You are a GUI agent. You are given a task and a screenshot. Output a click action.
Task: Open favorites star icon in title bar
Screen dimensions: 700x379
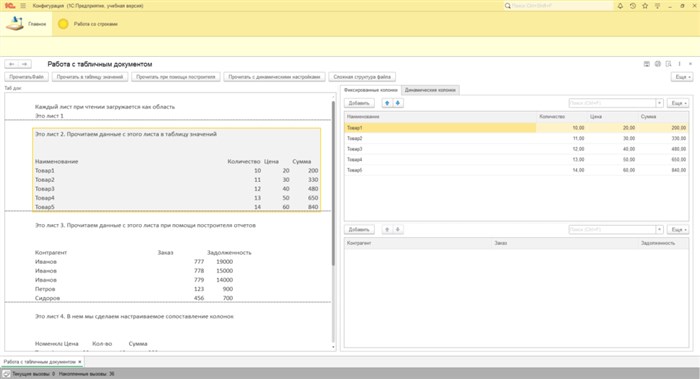(645, 6)
